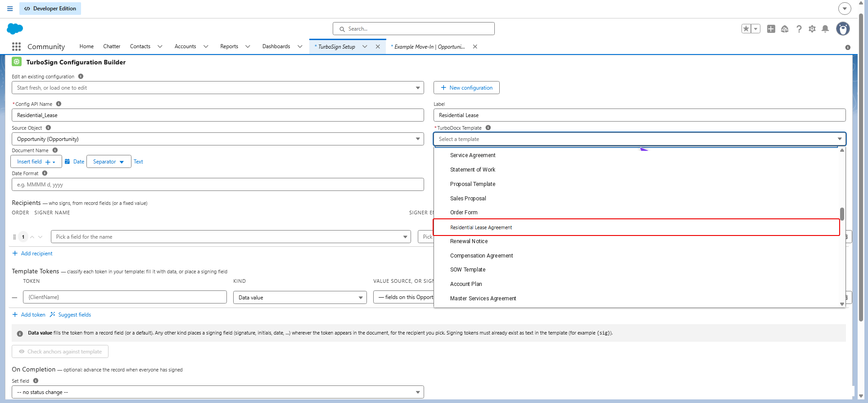Click Add recipient link
The image size is (868, 403).
32,254
